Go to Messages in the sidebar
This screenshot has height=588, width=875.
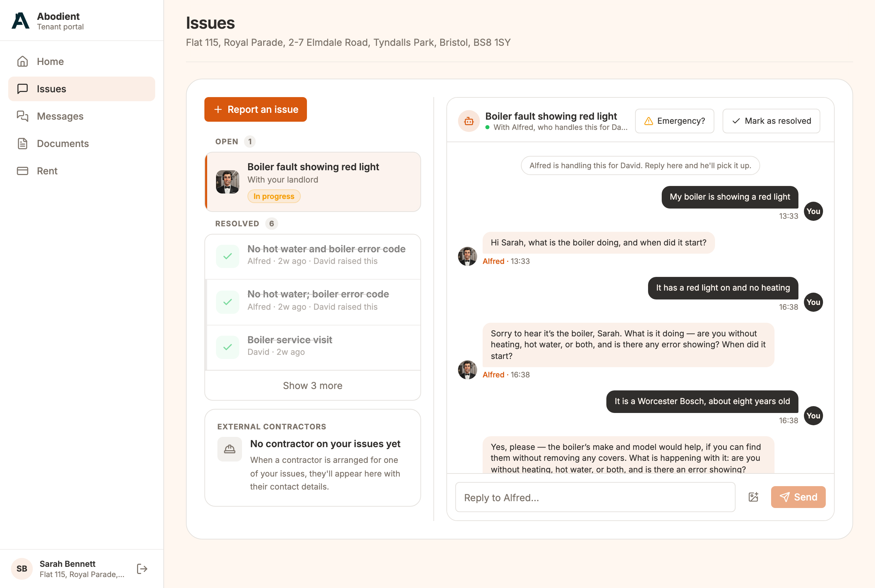82,116
